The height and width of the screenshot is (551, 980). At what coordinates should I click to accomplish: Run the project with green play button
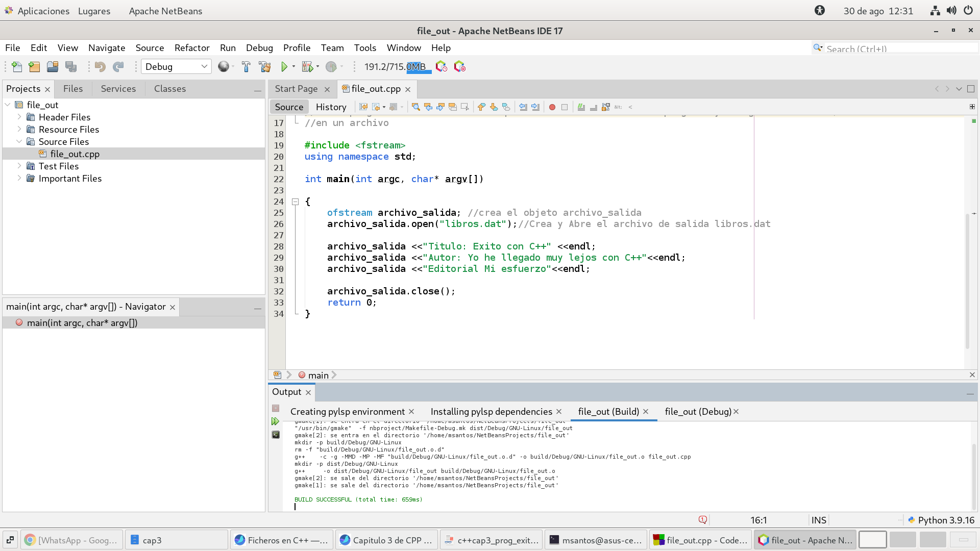click(x=284, y=67)
